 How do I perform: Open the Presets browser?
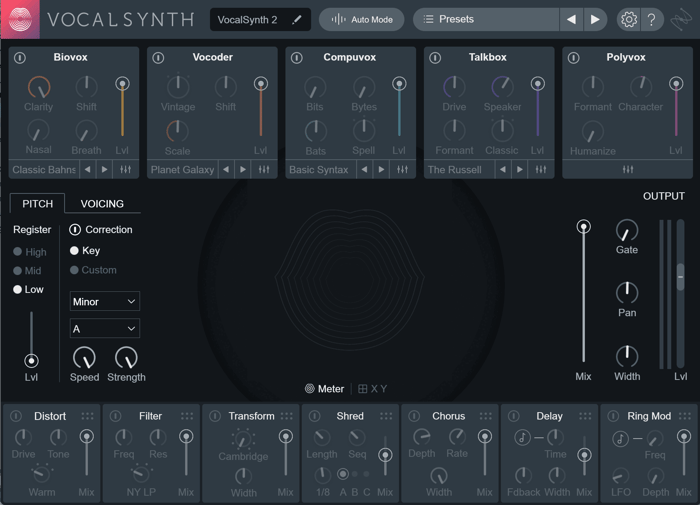[x=486, y=19]
